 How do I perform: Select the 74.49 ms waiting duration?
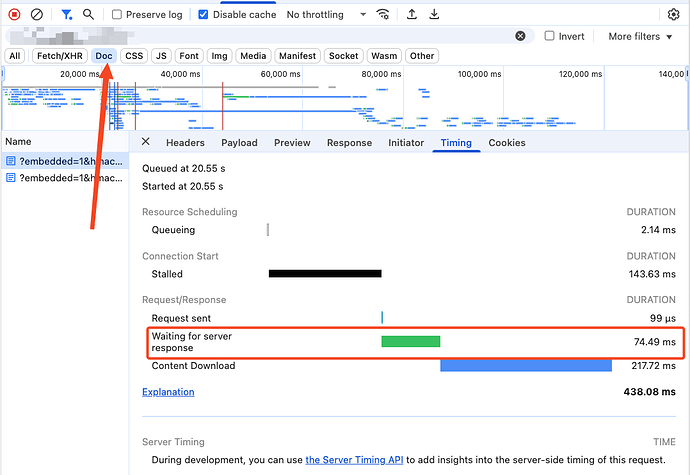[655, 342]
